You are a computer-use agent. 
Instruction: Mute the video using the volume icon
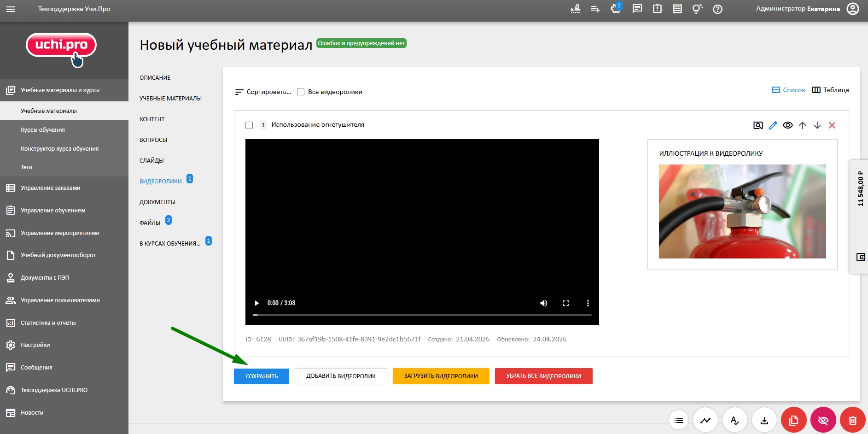(544, 303)
